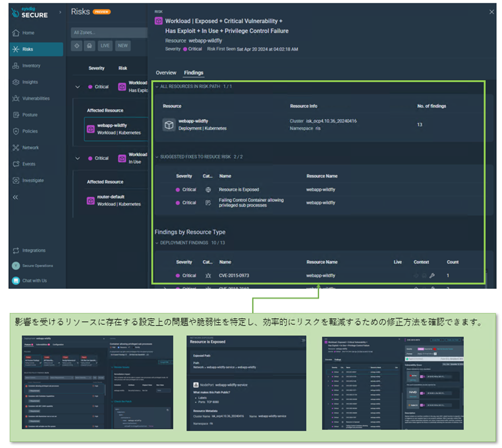Screen dimensions: 502x448
Task: Collapse Suggested Fixes to Reduce Risk section
Action: pyautogui.click(x=157, y=157)
